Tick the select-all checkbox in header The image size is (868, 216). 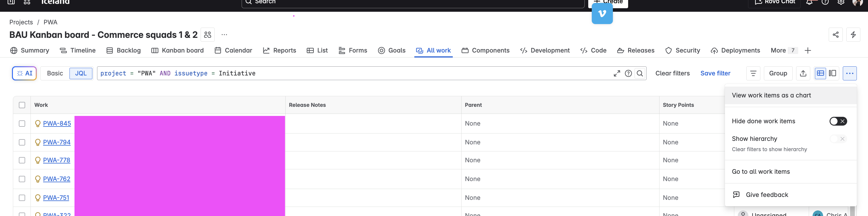22,105
